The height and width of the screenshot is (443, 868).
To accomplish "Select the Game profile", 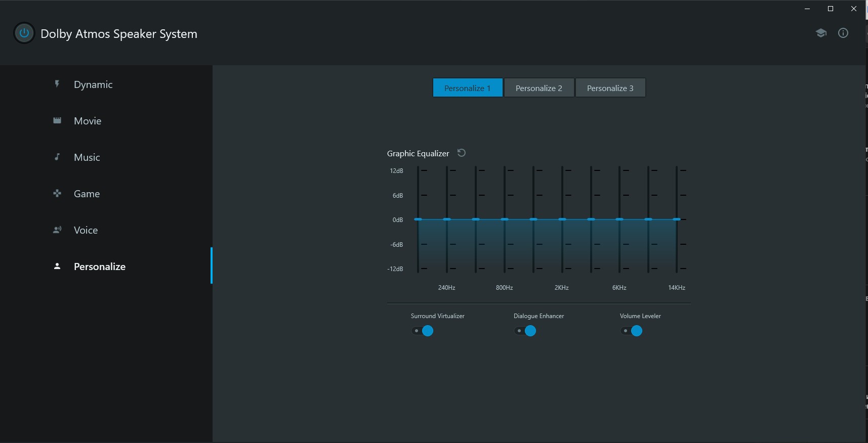I will (x=106, y=194).
